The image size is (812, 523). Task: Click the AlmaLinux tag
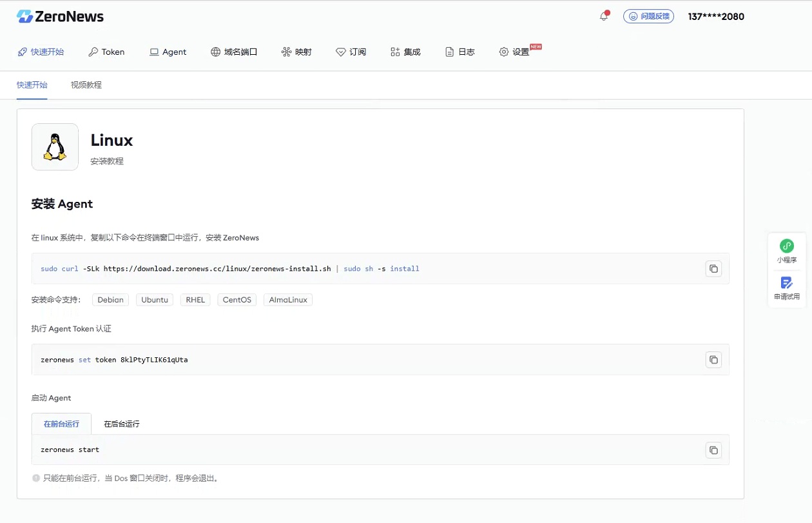pos(288,300)
